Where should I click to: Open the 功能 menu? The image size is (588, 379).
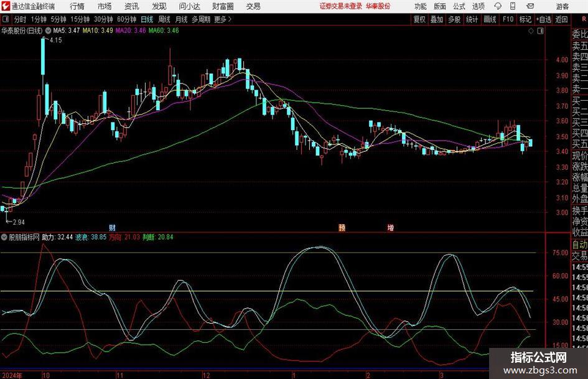click(421, 6)
